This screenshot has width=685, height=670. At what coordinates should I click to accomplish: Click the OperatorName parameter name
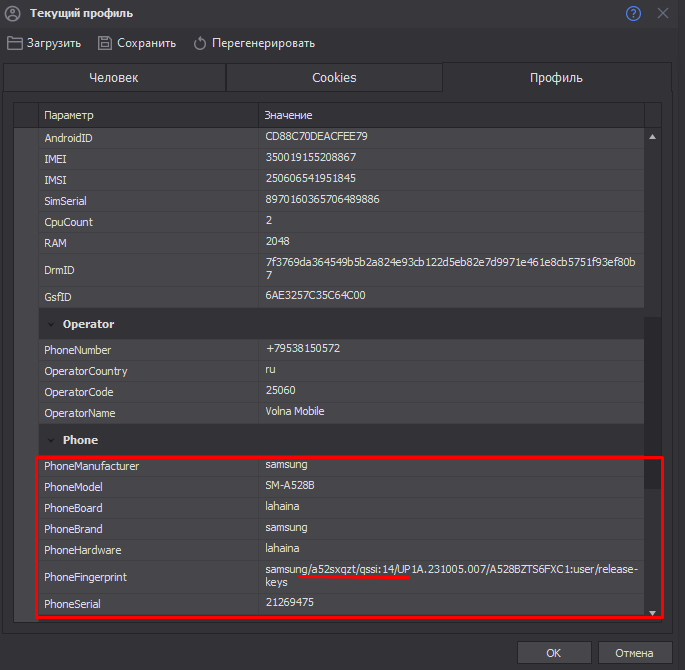point(80,413)
